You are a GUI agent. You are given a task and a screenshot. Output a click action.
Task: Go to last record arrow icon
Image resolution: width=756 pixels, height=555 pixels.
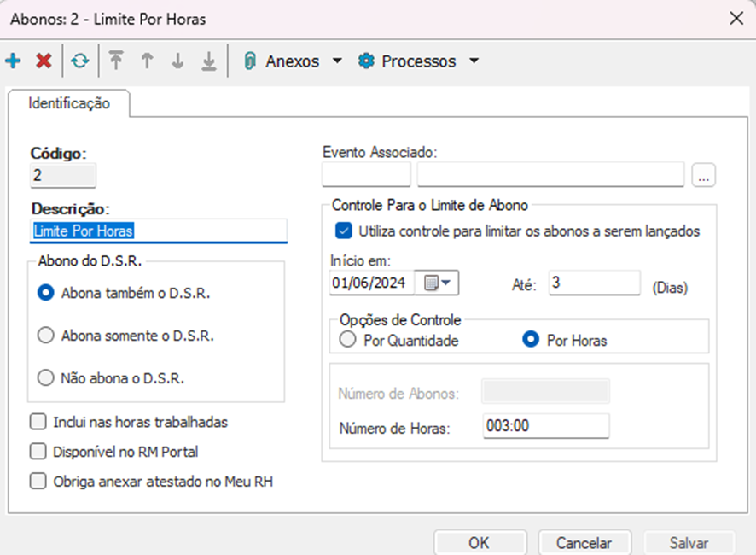pyautogui.click(x=208, y=61)
